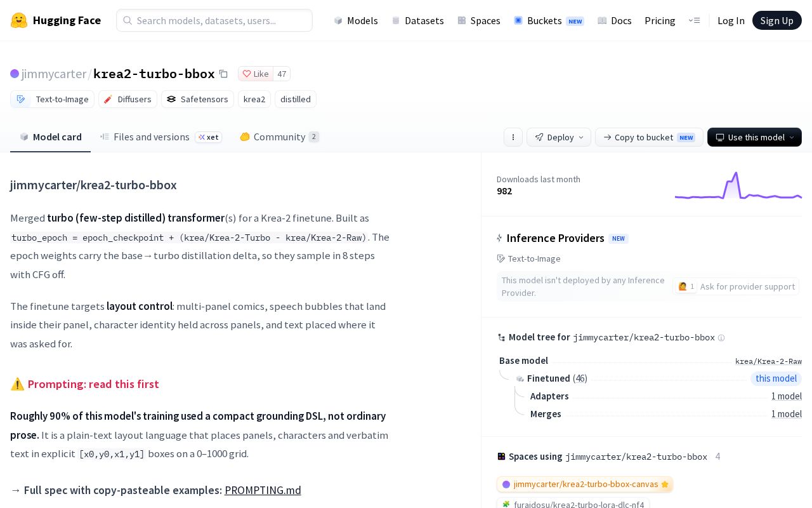
Task: Click the model tree info icon
Action: (721, 338)
